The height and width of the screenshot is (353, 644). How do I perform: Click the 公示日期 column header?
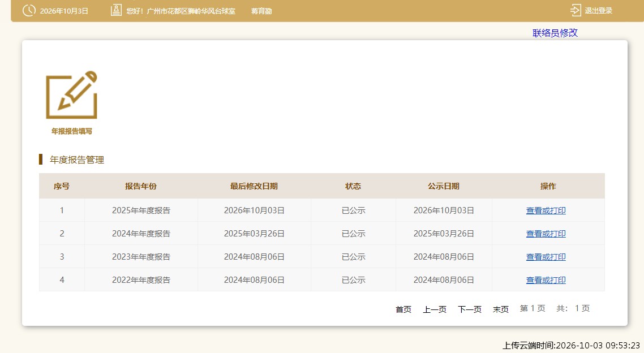(x=444, y=186)
